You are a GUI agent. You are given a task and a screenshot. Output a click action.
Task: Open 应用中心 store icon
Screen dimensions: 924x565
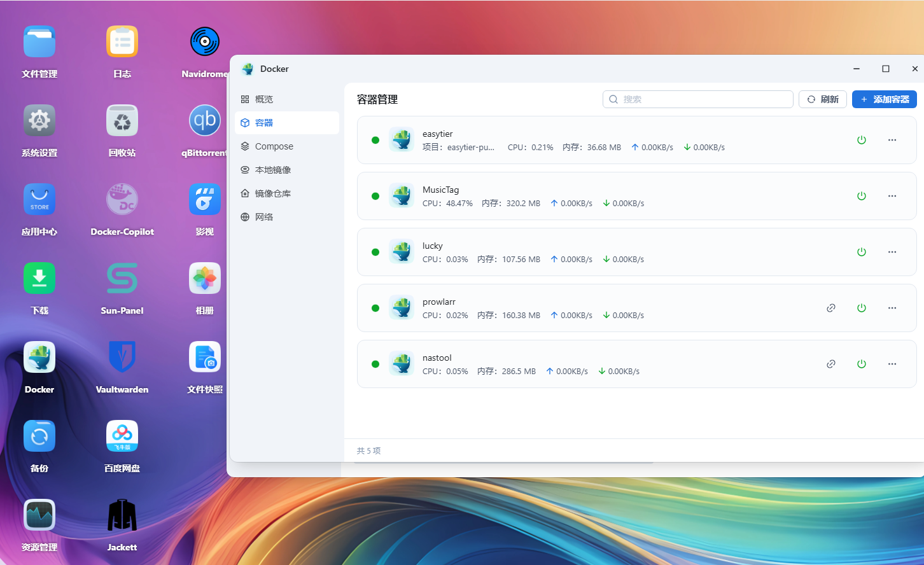39,200
